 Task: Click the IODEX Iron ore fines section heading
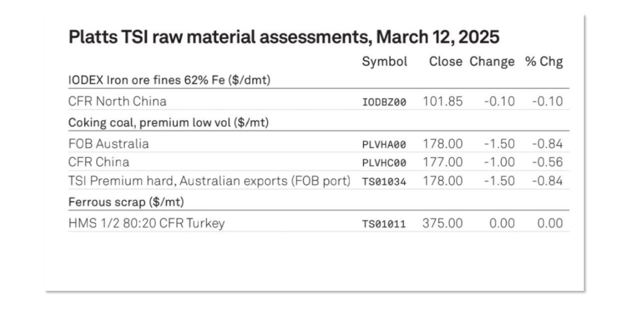(169, 80)
